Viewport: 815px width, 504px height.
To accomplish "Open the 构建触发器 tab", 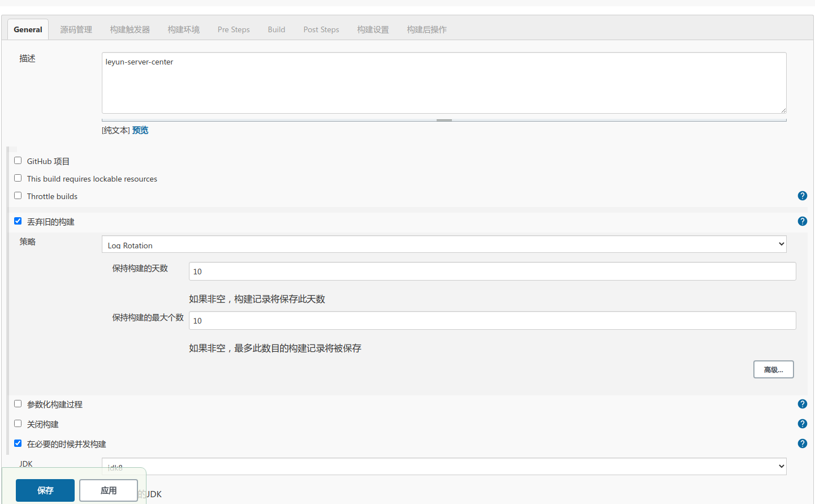I will (130, 29).
